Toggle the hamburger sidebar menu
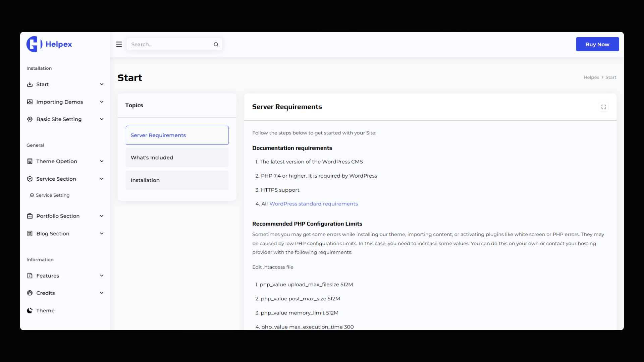This screenshot has width=644, height=362. coord(119,44)
